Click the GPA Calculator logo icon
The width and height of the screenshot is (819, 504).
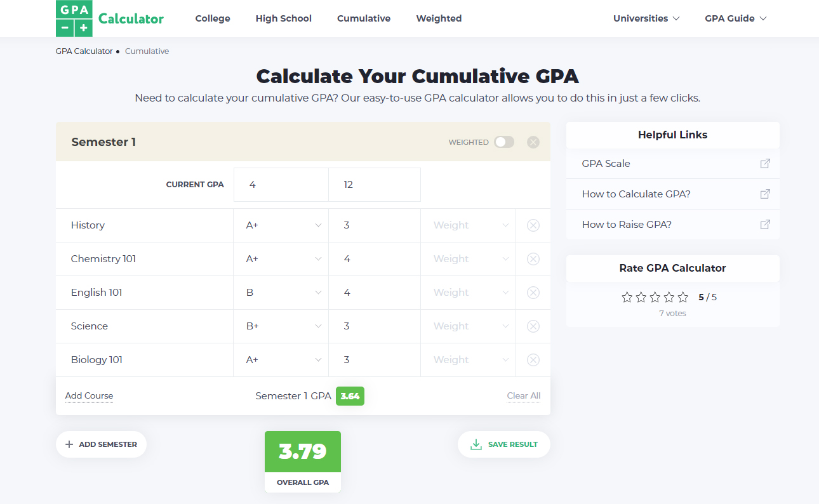(74, 18)
